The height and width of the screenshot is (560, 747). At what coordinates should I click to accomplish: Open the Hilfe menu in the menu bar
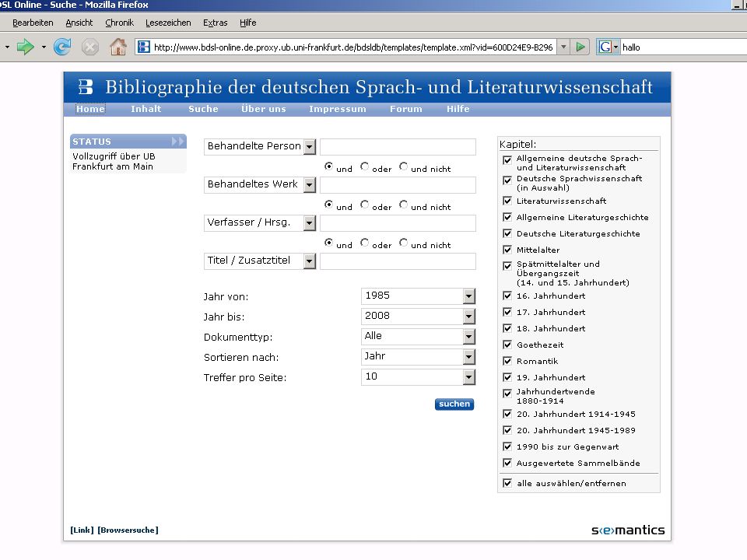(247, 23)
